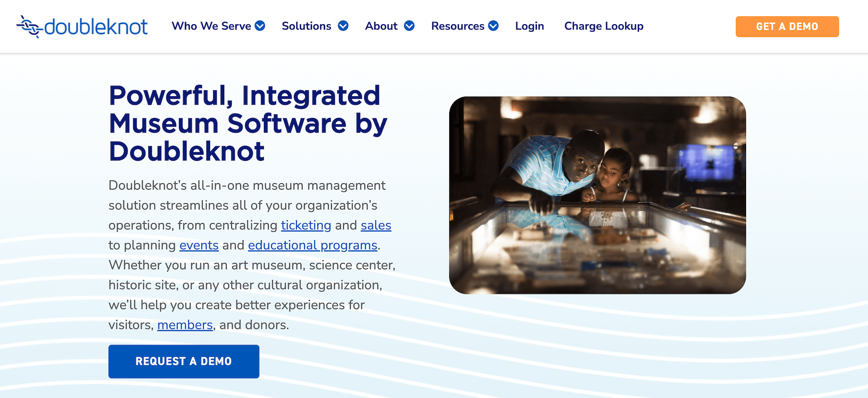Expand the Solutions dropdown arrow
The width and height of the screenshot is (868, 398).
pos(343,26)
